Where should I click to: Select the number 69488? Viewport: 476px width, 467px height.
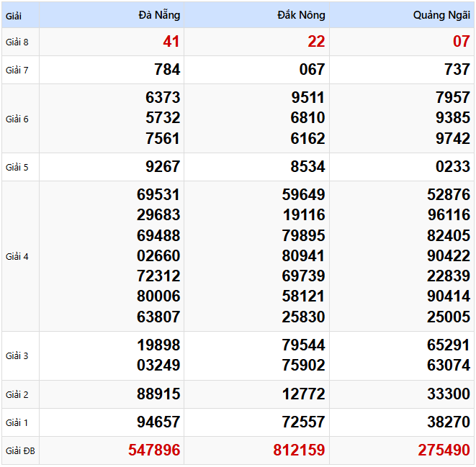pos(158,235)
